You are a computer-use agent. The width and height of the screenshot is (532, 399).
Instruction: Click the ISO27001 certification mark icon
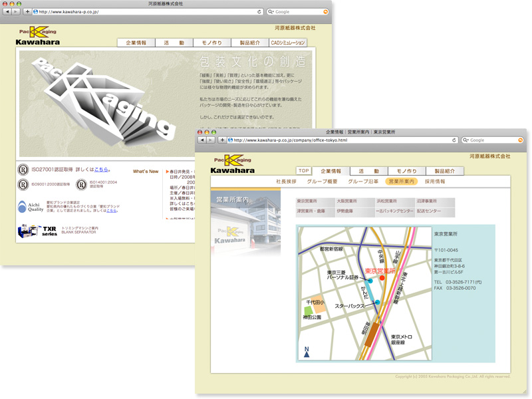click(x=23, y=170)
